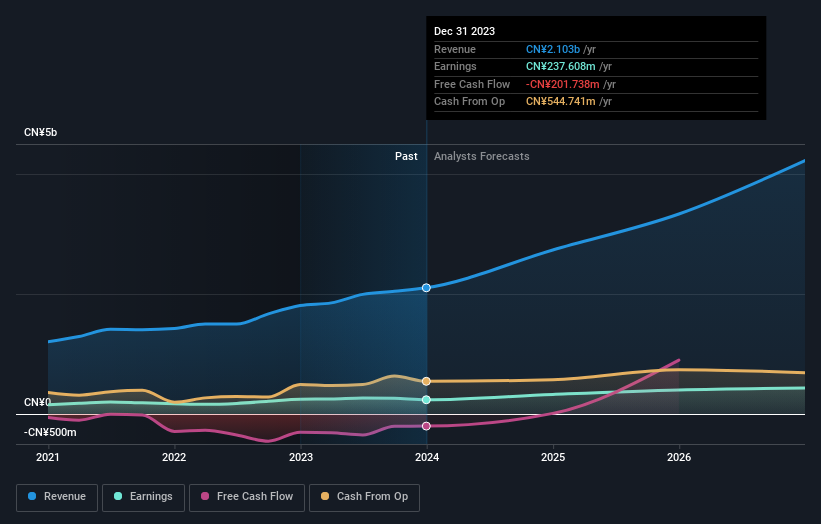Screen dimensions: 821x524
Task: Select the Earnings marker at 2024
Action: tap(426, 400)
